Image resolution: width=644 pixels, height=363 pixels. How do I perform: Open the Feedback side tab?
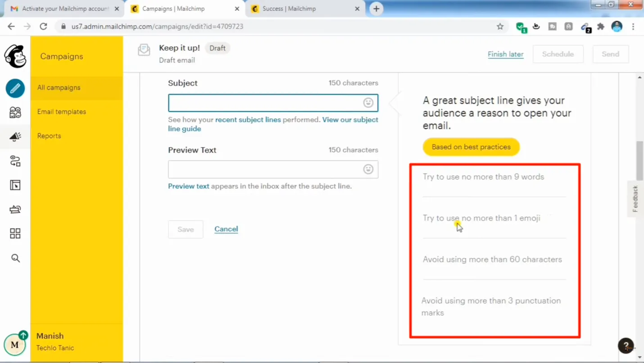click(635, 199)
